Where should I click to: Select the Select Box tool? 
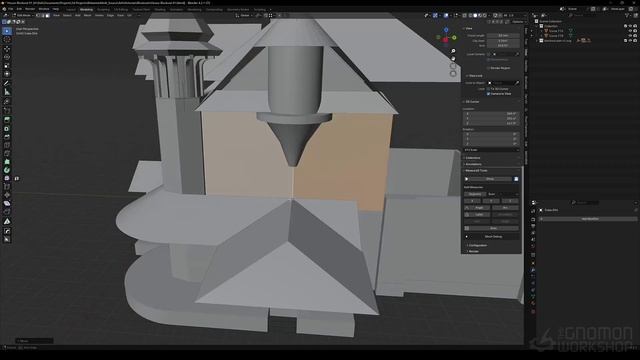7,31
